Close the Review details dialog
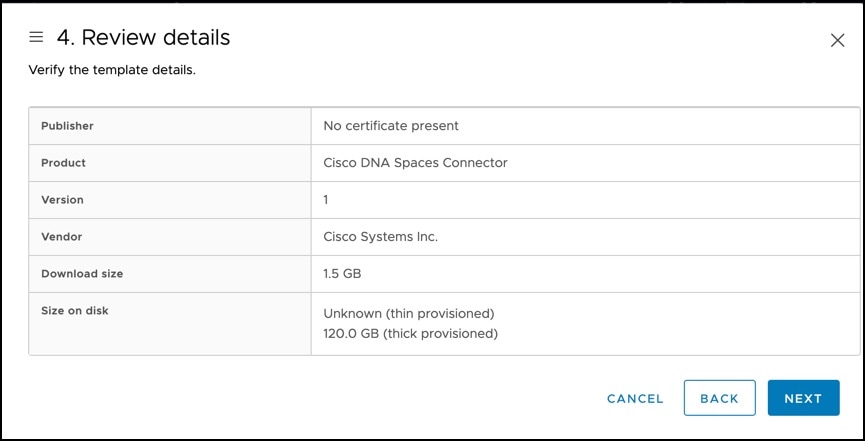The image size is (865, 441). 837,40
